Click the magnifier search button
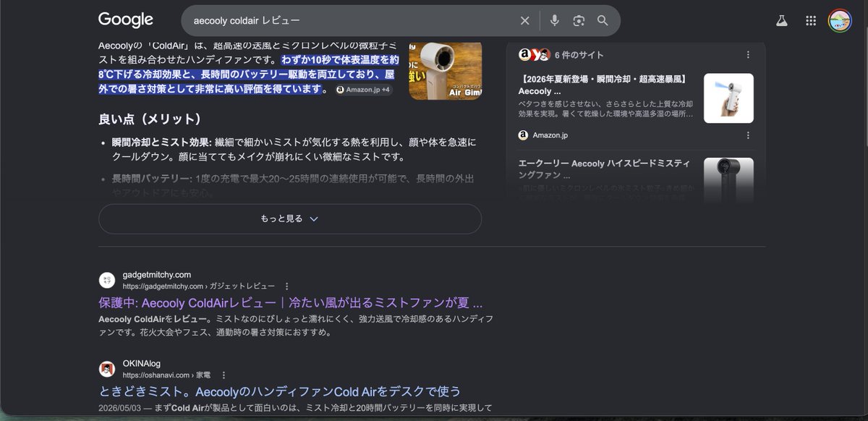The width and height of the screenshot is (868, 421). 603,21
